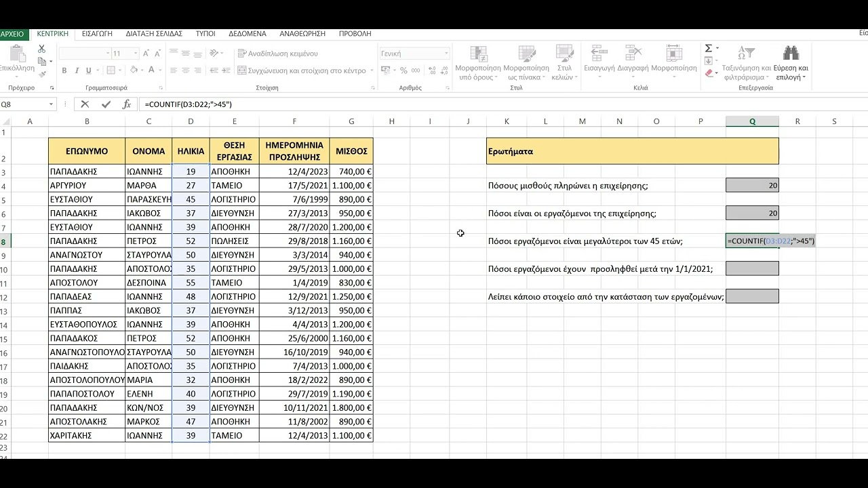Viewport: 868px width, 488px height.
Task: Click Increase Indent icon
Action: [226, 70]
